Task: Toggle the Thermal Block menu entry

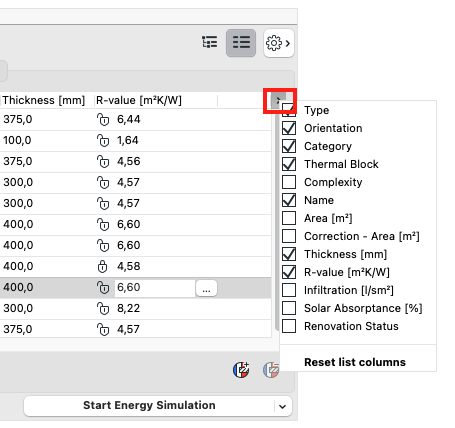Action: 341,164
